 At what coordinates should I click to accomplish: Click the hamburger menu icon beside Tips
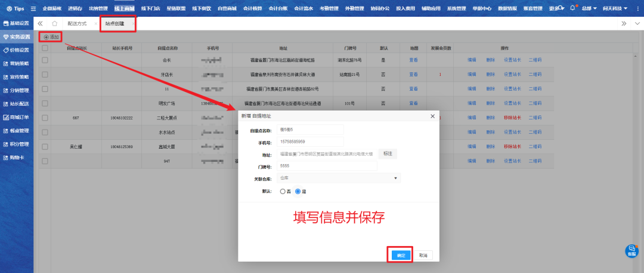tap(33, 9)
